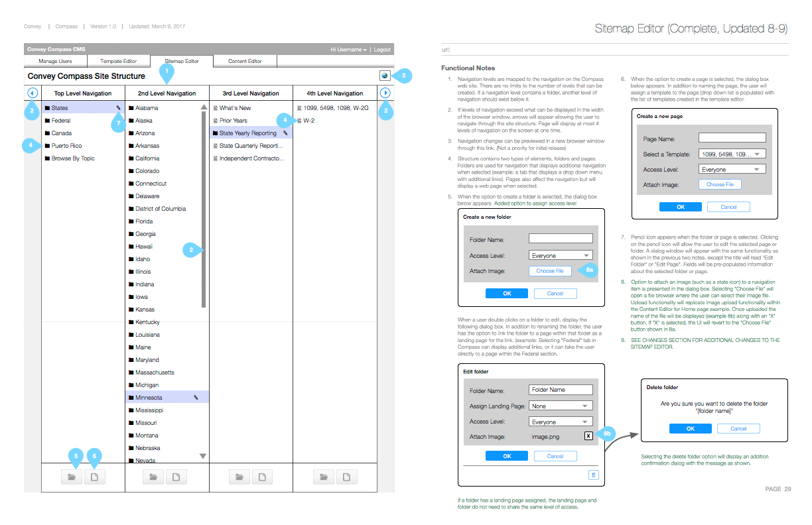Open the Select a Template dropdown
The width and height of the screenshot is (812, 525).
pos(732,154)
